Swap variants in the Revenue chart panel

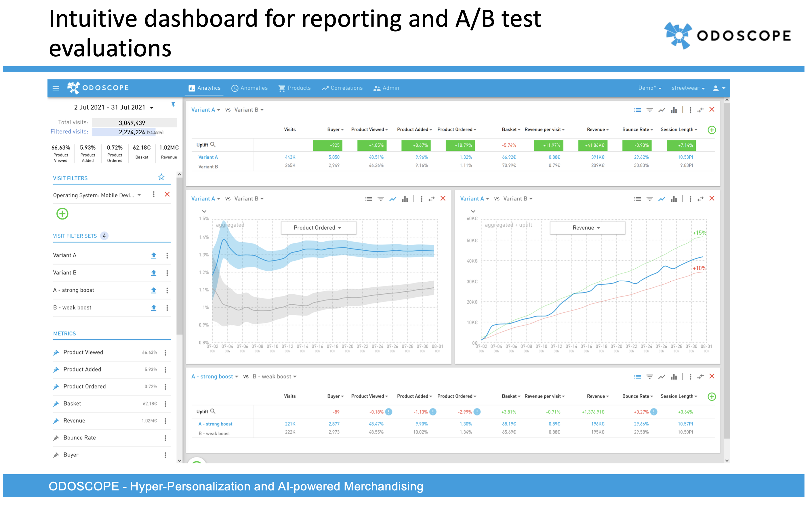(x=700, y=199)
